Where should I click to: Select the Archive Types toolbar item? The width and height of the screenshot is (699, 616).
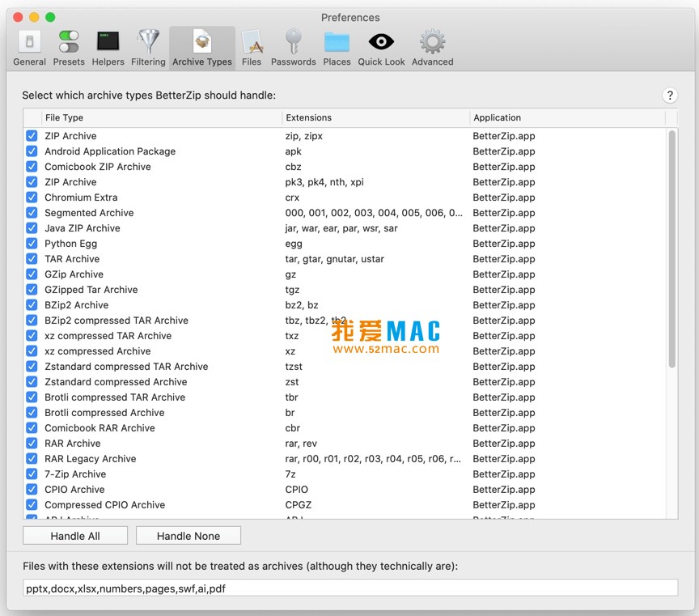[202, 49]
